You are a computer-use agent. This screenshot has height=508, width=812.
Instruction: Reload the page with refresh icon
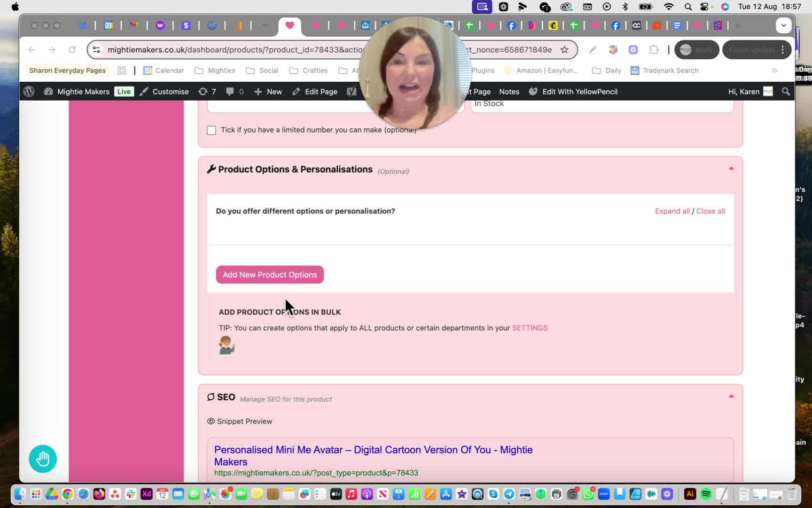click(x=72, y=49)
